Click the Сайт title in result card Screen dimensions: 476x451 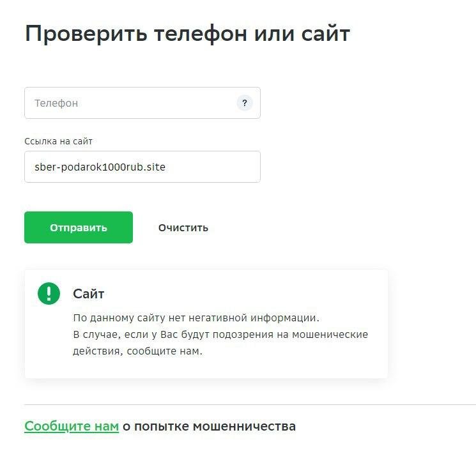(x=89, y=294)
